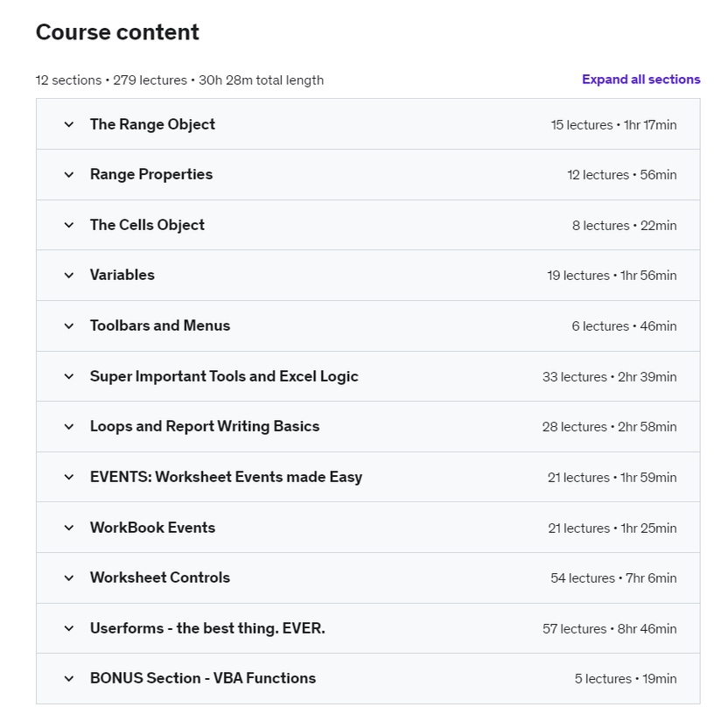Viewport: 728px width, 728px height.
Task: Expand the Range Properties chevron arrow
Action: tap(69, 175)
